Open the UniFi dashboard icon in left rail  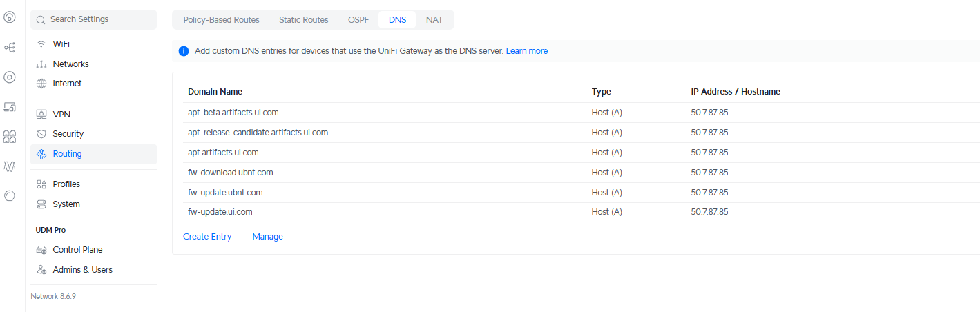click(10, 18)
